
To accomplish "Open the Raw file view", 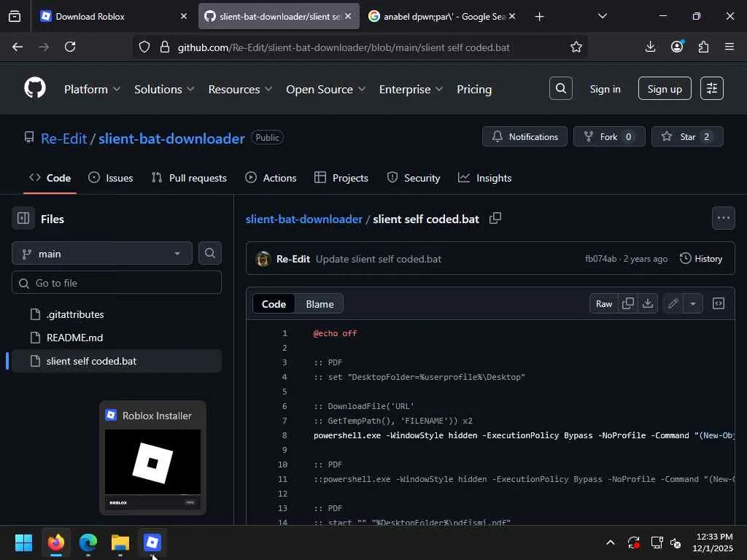I will pyautogui.click(x=603, y=304).
